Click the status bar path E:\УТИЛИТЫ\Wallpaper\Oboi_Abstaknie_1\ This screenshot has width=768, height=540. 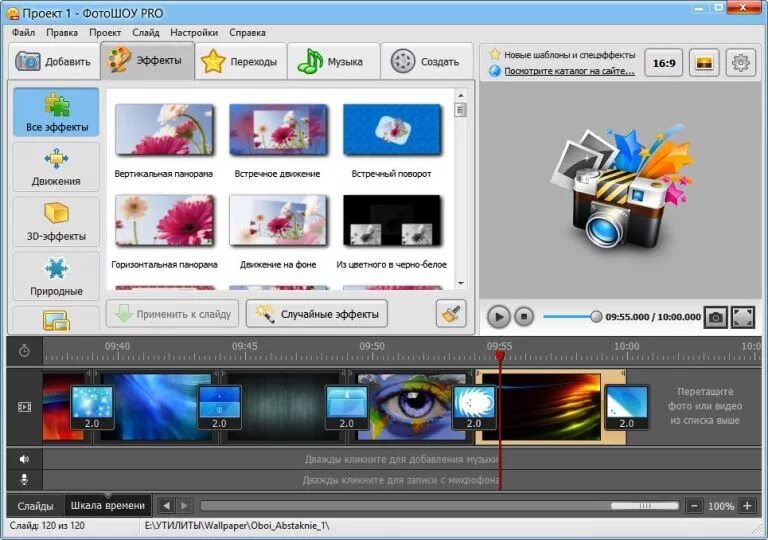(x=237, y=526)
